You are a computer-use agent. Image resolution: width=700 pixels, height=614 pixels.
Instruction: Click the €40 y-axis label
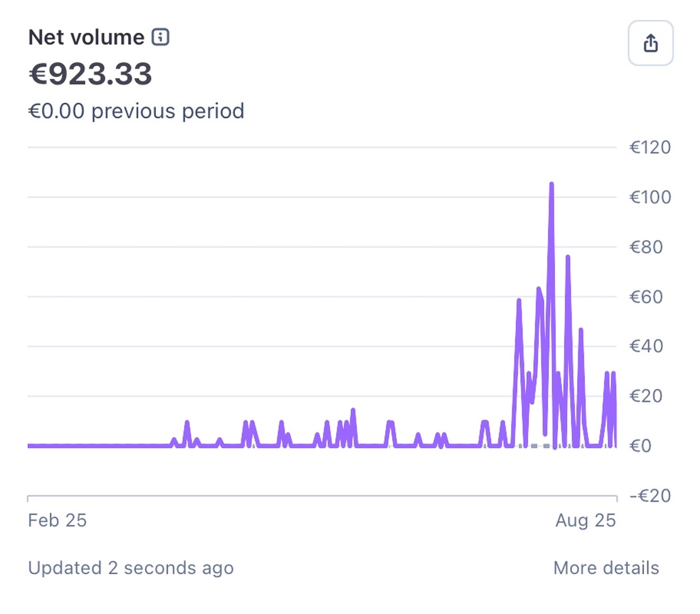click(x=646, y=346)
